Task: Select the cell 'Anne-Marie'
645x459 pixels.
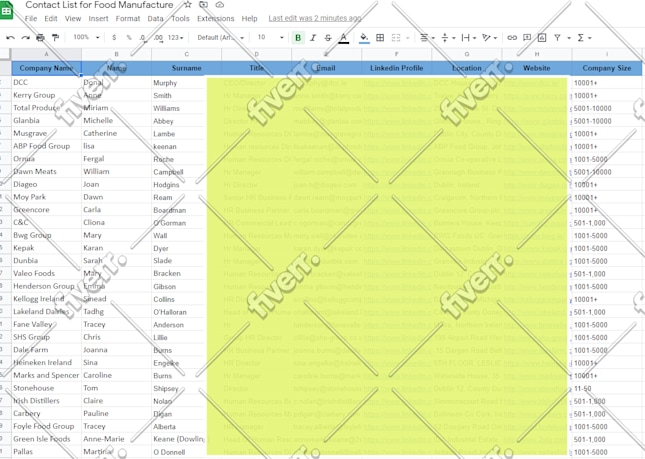Action: click(116, 439)
